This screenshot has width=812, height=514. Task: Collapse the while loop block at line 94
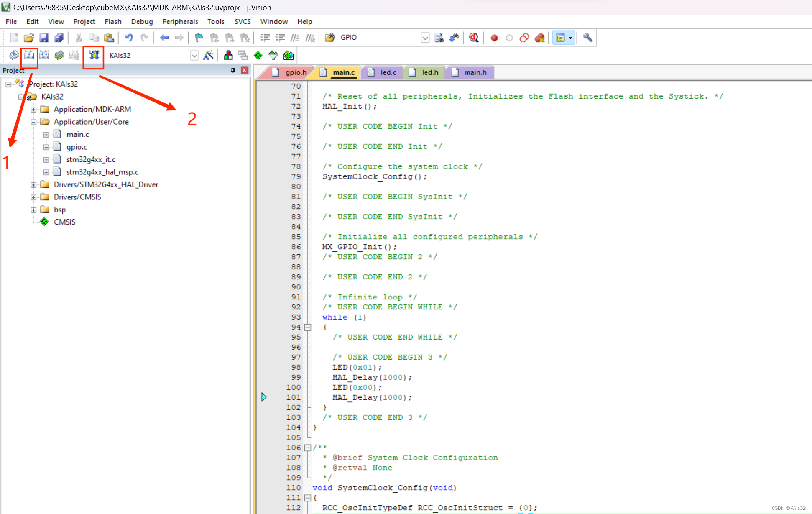[x=308, y=327]
